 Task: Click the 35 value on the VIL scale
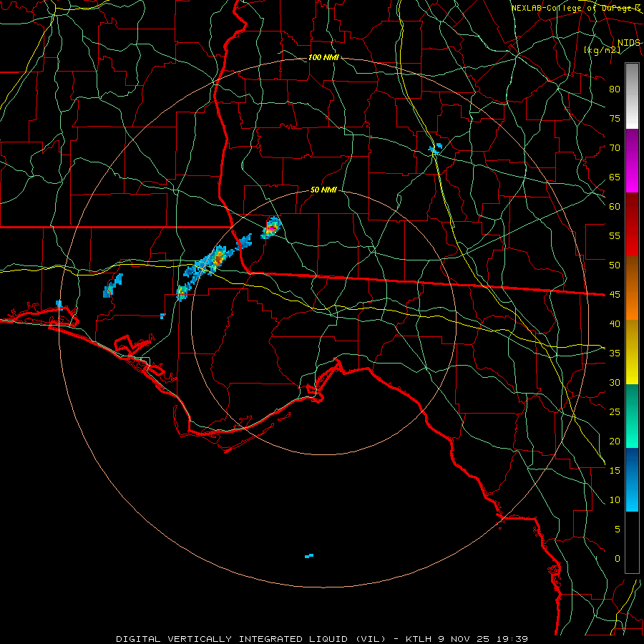pyautogui.click(x=615, y=353)
